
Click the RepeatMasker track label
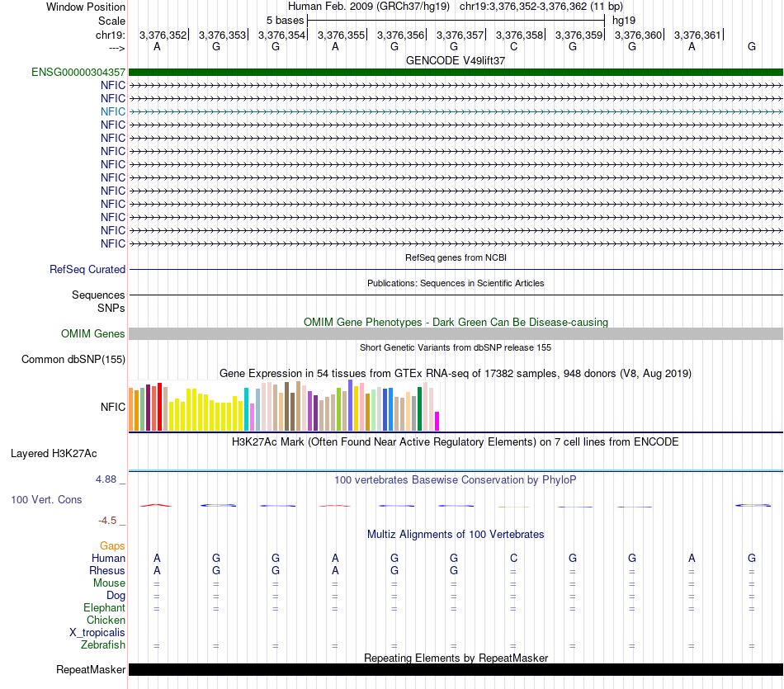tap(91, 669)
